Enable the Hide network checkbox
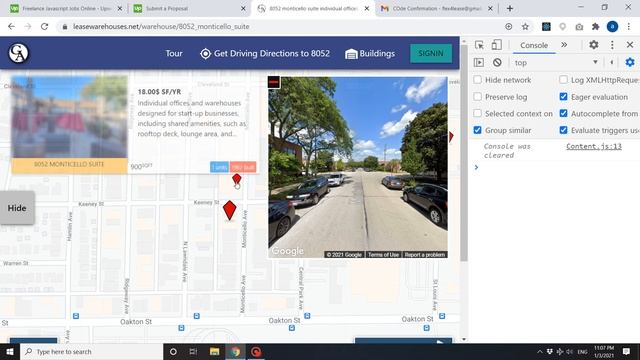The image size is (640, 360). [x=478, y=80]
